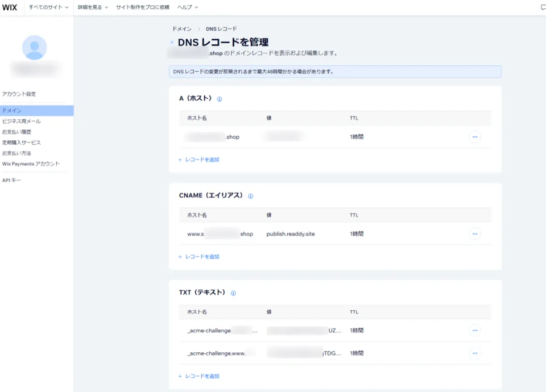Open お支払い方法 in the sidebar
The width and height of the screenshot is (546, 392).
16,153
